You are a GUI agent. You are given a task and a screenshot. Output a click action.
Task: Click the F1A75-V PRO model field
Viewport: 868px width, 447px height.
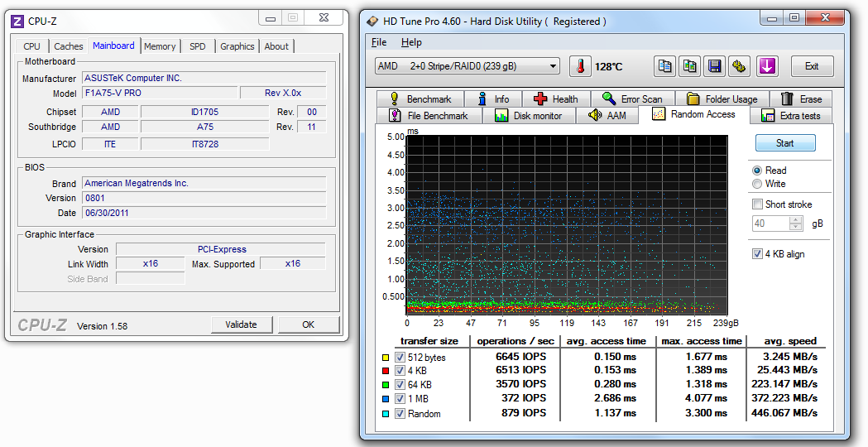[160, 93]
